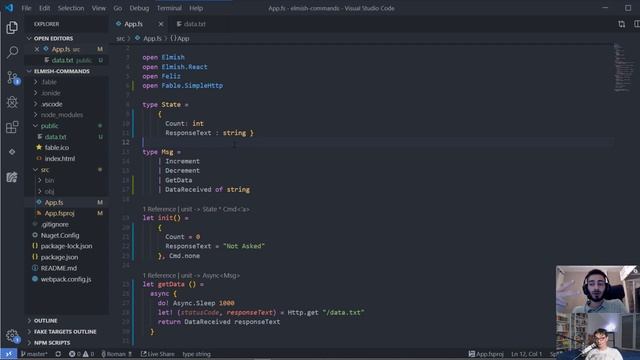640x360 pixels.
Task: Expand the node_modules folder
Action: click(62, 115)
